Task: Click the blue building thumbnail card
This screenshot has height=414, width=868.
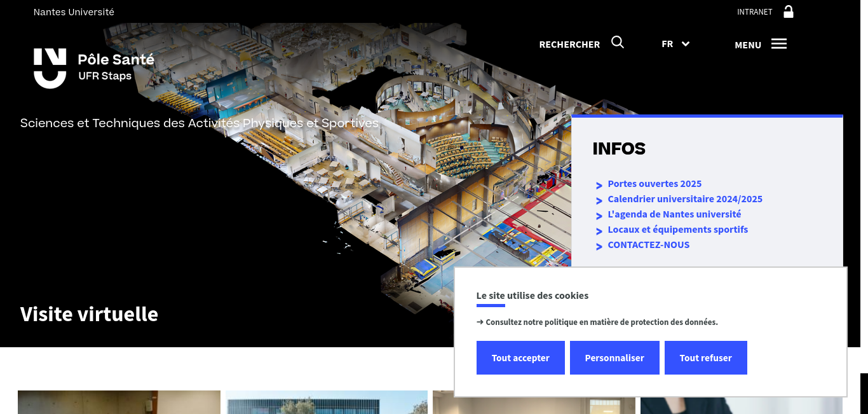Action: click(327, 402)
